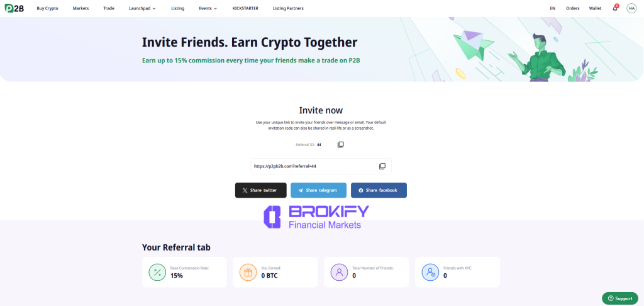Expand the Events dropdown menu
The width and height of the screenshot is (644, 306).
click(x=208, y=8)
